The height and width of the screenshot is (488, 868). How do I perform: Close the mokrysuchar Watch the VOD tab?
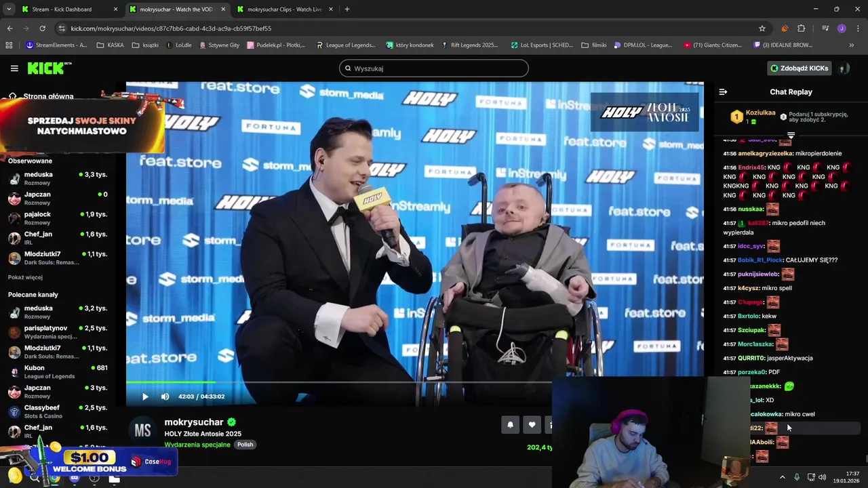pyautogui.click(x=223, y=9)
